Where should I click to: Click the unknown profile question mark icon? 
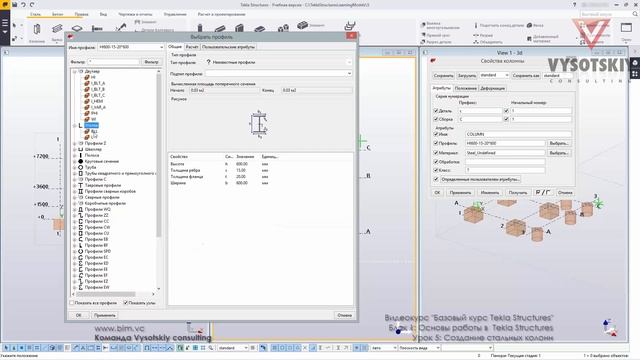pos(209,62)
